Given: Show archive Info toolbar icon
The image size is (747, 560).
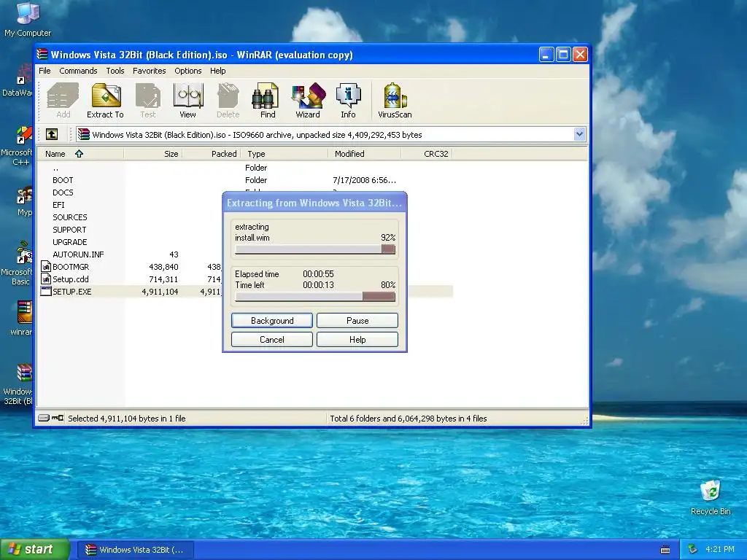Looking at the screenshot, I should click(348, 100).
